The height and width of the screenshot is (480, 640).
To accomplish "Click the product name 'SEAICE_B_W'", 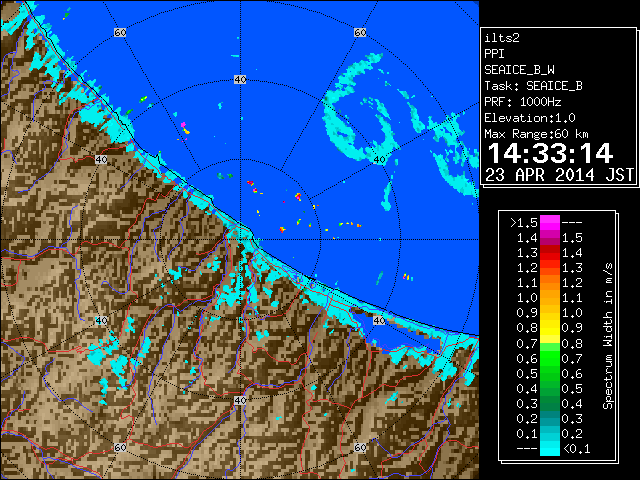I will pos(519,70).
